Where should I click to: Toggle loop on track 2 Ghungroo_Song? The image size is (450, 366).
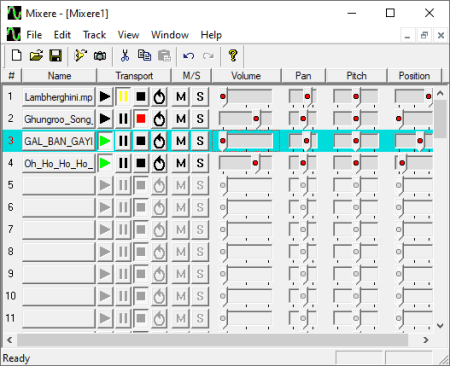coord(159,119)
